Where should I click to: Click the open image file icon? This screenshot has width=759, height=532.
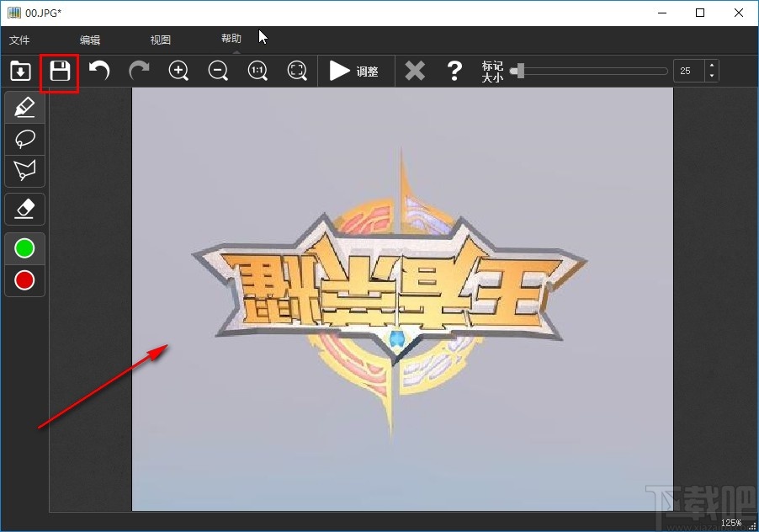(x=20, y=72)
